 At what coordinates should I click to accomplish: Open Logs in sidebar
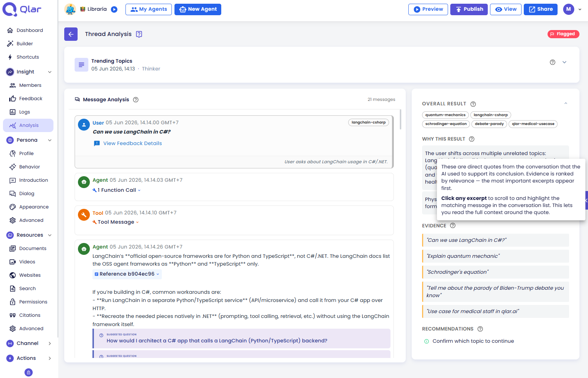(x=28, y=112)
